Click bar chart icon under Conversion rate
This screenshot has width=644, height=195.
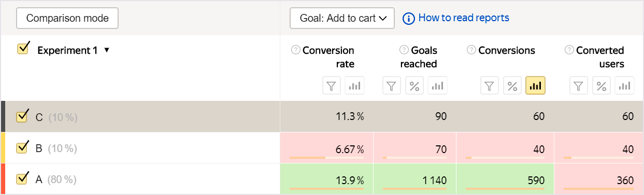[x=355, y=85]
